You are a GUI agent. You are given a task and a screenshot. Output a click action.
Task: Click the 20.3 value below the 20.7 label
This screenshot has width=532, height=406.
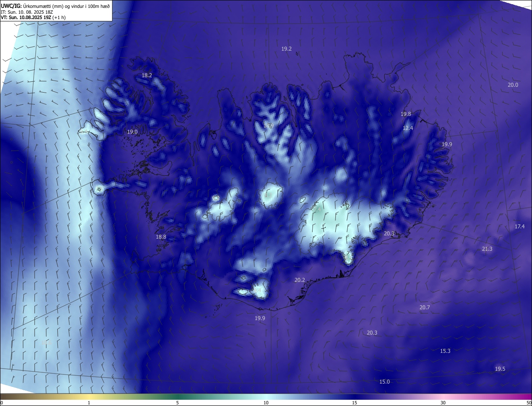(x=372, y=333)
